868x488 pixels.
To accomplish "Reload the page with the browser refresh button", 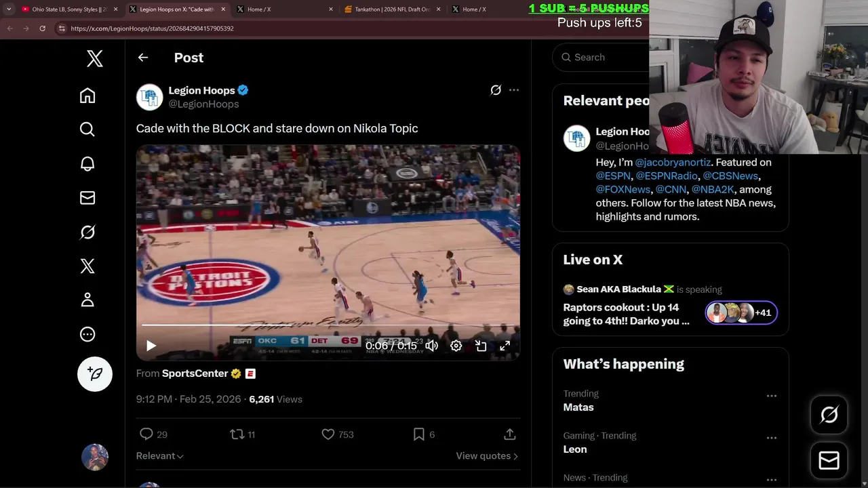I will click(x=42, y=28).
